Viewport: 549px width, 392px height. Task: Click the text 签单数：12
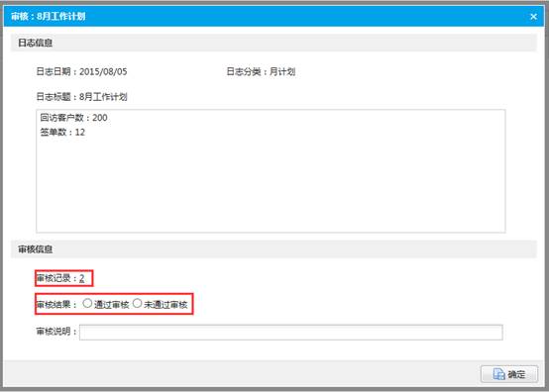[62, 133]
